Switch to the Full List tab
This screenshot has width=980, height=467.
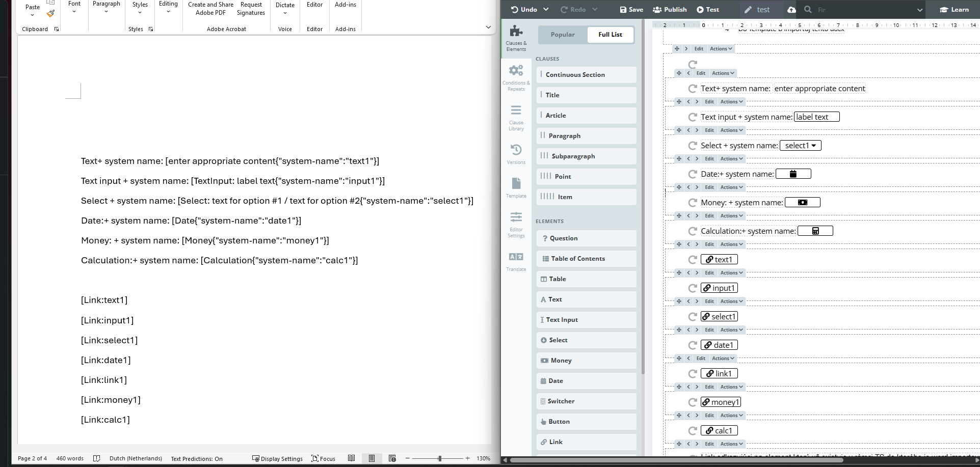[x=610, y=35]
